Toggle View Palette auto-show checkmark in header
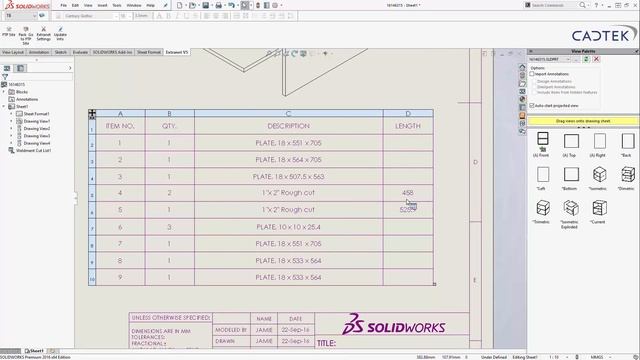 (636, 51)
